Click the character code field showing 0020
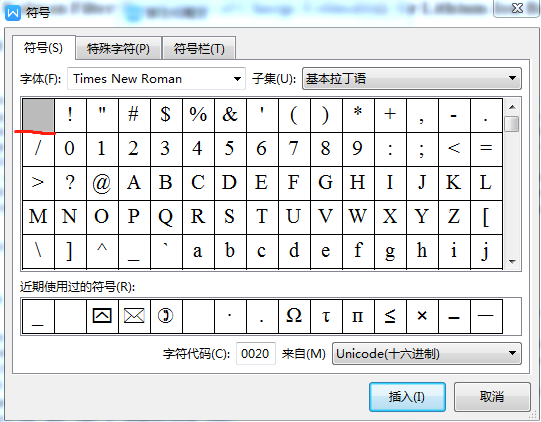 pos(256,353)
